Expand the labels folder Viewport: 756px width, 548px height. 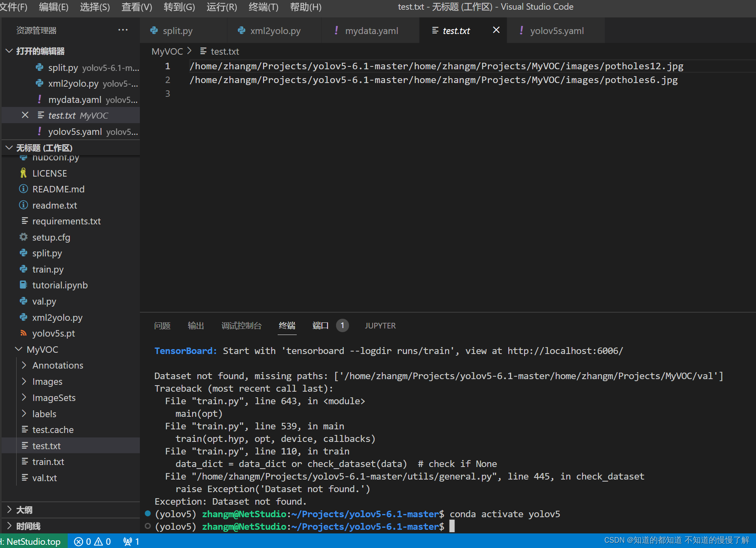[24, 414]
